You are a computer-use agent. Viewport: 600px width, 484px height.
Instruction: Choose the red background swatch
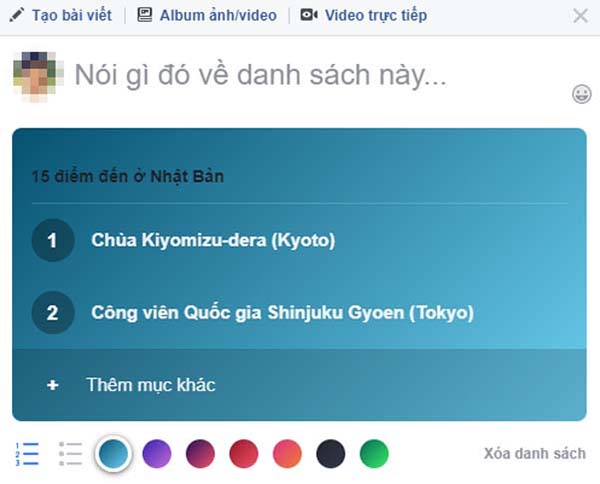coord(244,454)
